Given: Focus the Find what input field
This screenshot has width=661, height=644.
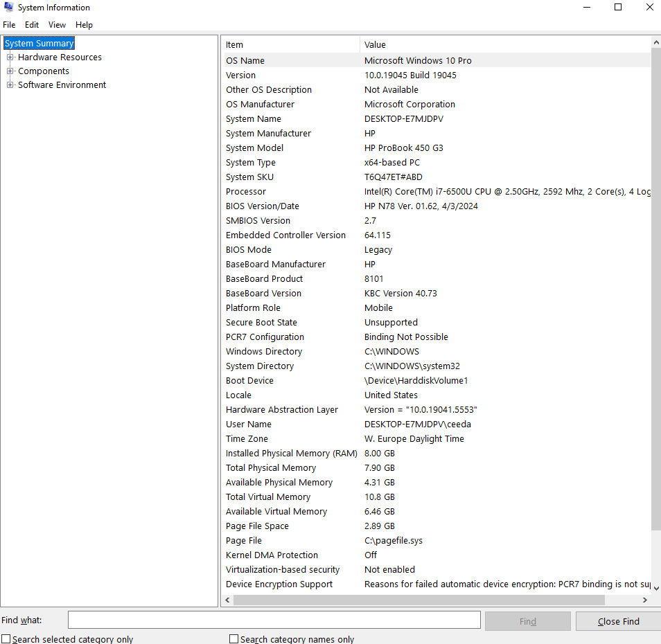Looking at the screenshot, I should coord(274,620).
